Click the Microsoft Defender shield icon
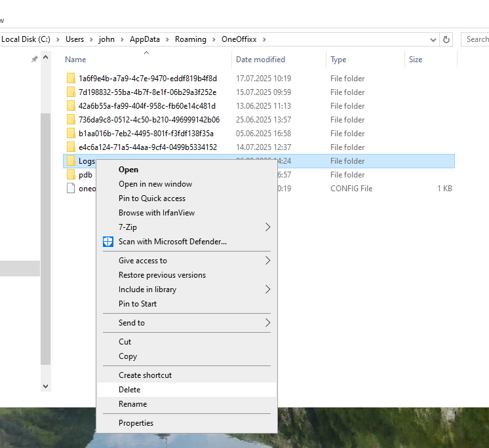Viewport: 489px width, 448px height. [108, 242]
